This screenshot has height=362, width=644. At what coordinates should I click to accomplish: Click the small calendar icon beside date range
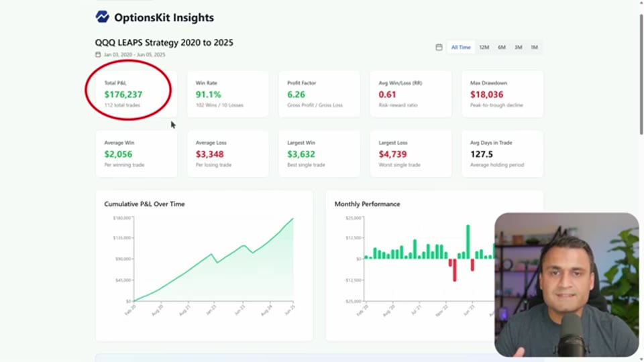pyautogui.click(x=98, y=54)
